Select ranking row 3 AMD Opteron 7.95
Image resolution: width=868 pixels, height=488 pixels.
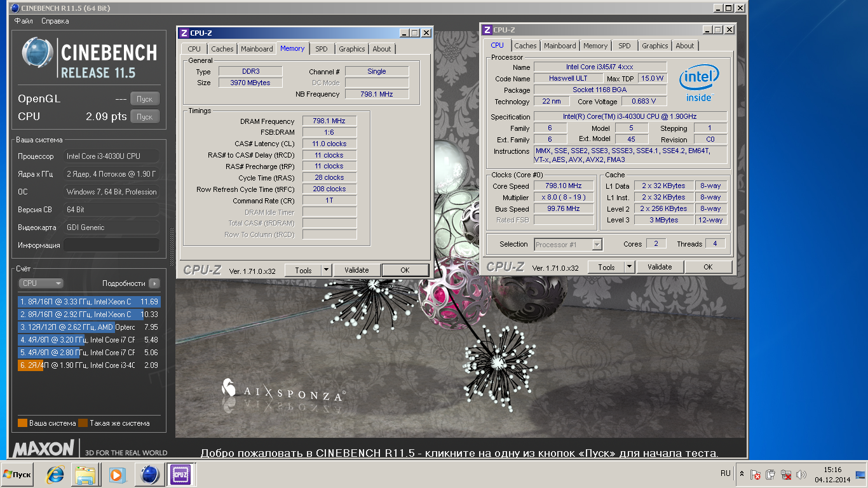tap(89, 327)
